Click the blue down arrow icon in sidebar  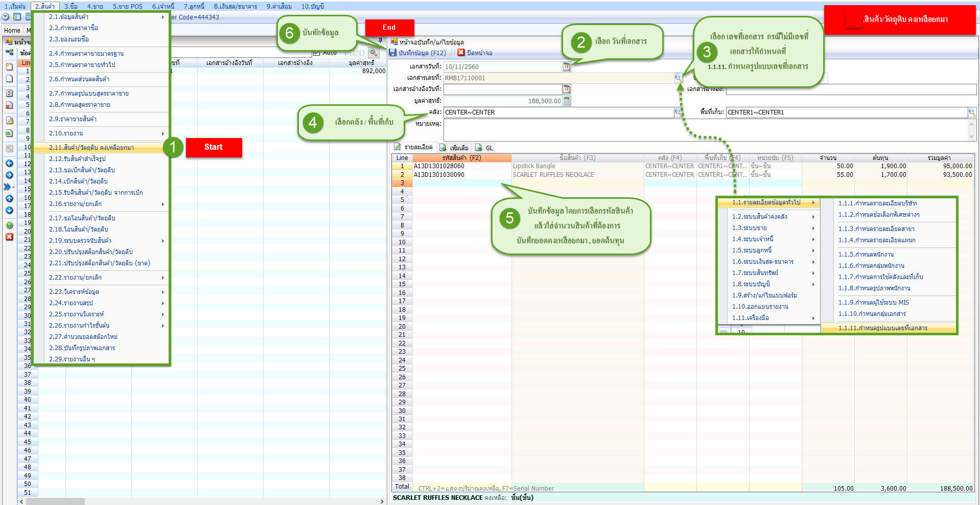point(9,211)
